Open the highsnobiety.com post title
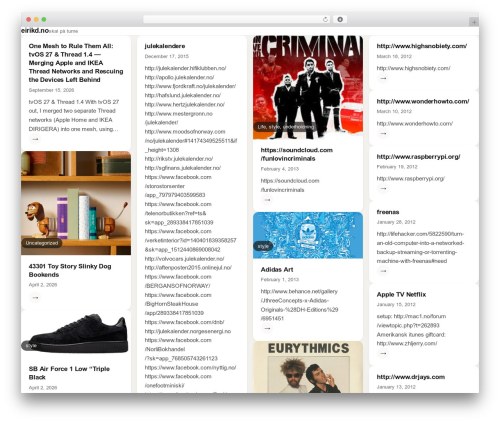 click(x=422, y=46)
